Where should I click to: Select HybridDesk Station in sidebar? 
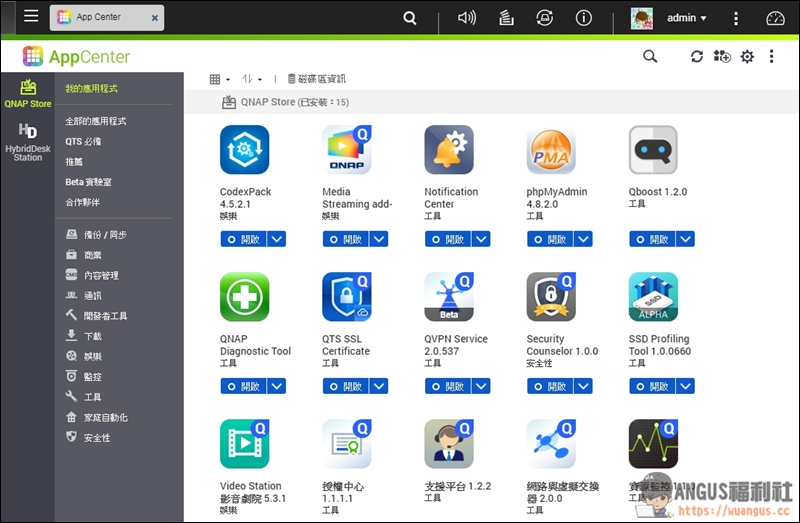28,142
